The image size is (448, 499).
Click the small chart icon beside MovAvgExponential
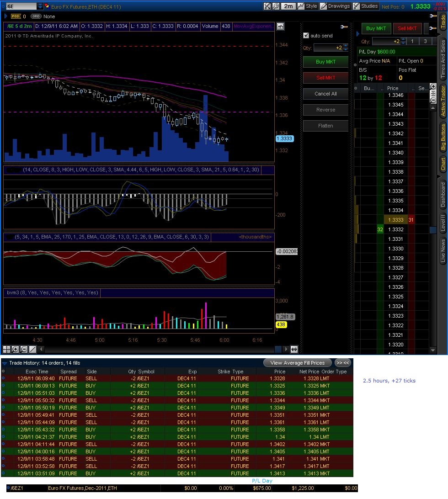pyautogui.click(x=281, y=27)
